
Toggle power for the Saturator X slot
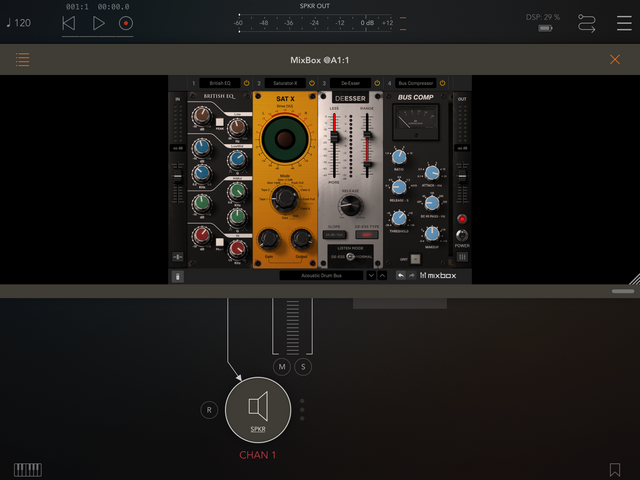[312, 83]
